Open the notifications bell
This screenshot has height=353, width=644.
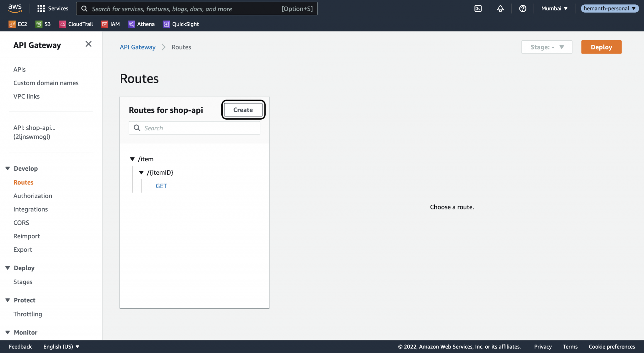pyautogui.click(x=501, y=9)
